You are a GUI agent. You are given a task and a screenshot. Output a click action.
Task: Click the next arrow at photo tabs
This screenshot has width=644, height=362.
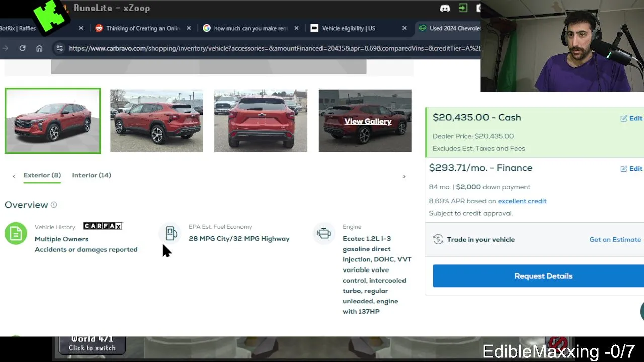[x=404, y=176]
